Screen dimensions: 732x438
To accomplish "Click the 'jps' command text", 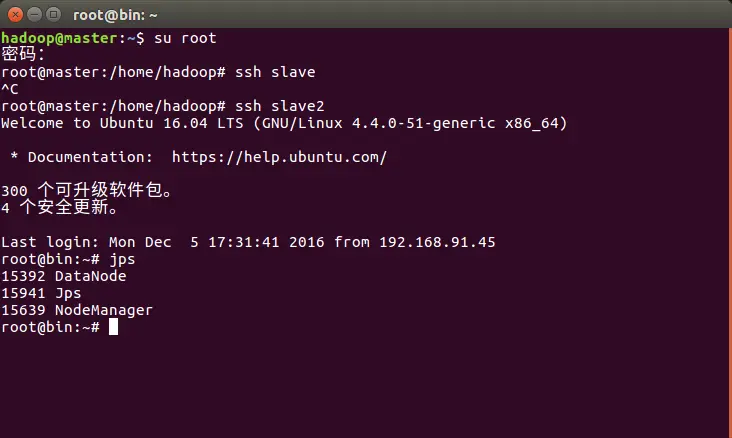I will pyautogui.click(x=122, y=259).
